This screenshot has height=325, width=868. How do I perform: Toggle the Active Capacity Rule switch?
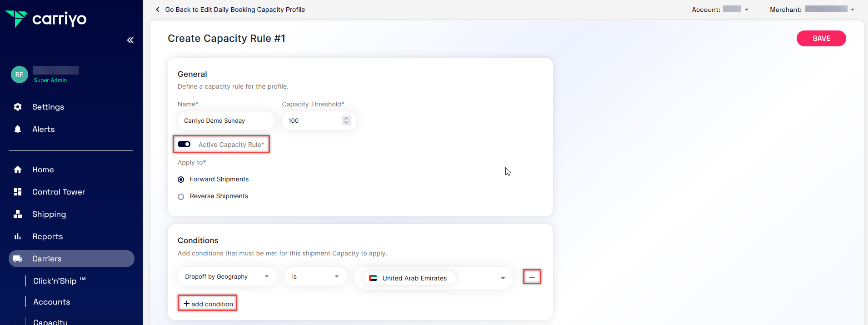184,144
